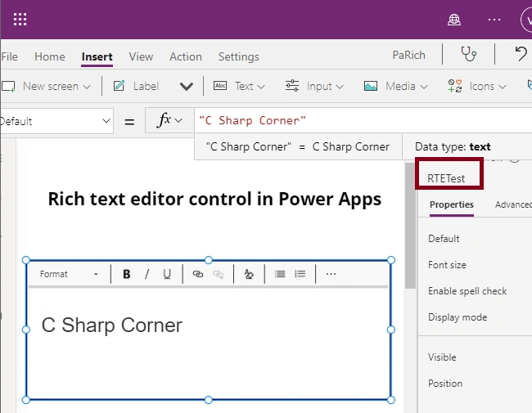Select the Properties pane tab
532x413 pixels.
click(452, 204)
